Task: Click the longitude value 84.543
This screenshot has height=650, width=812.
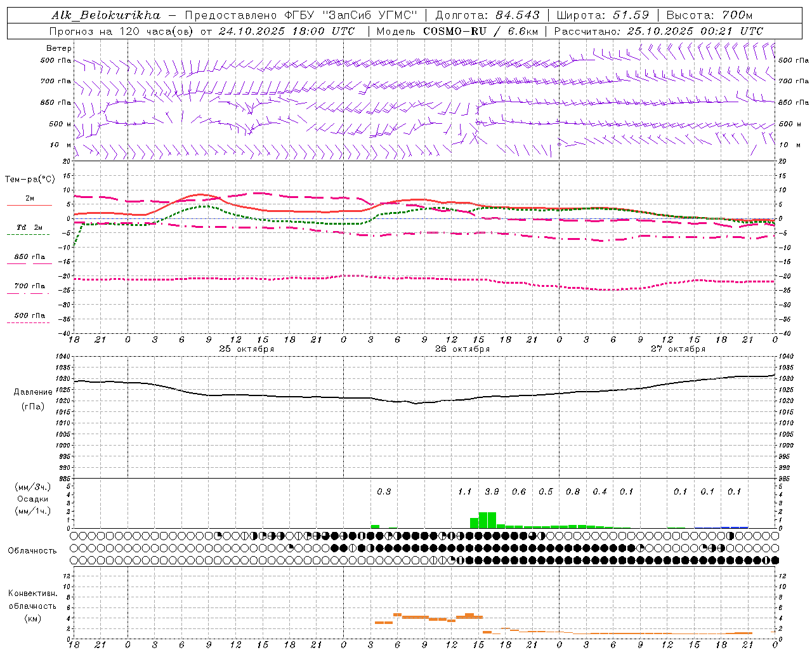Action: 518,15
